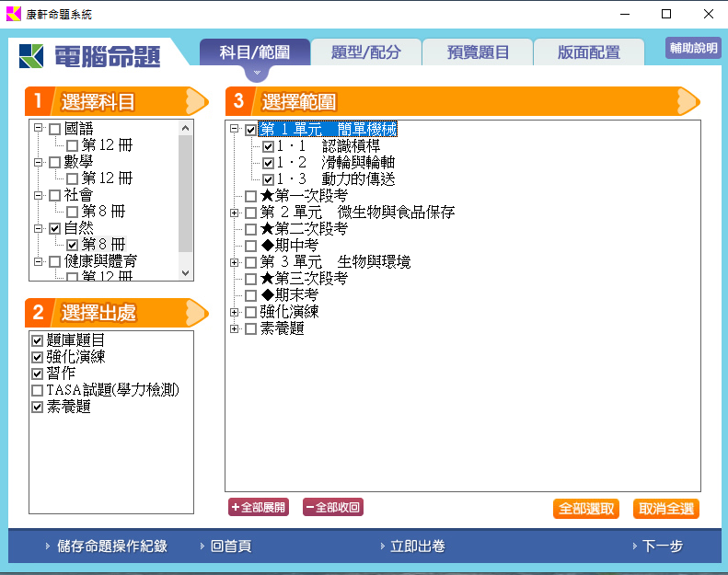Click subject list scrollbar up arrow
The image size is (728, 575).
(x=186, y=128)
